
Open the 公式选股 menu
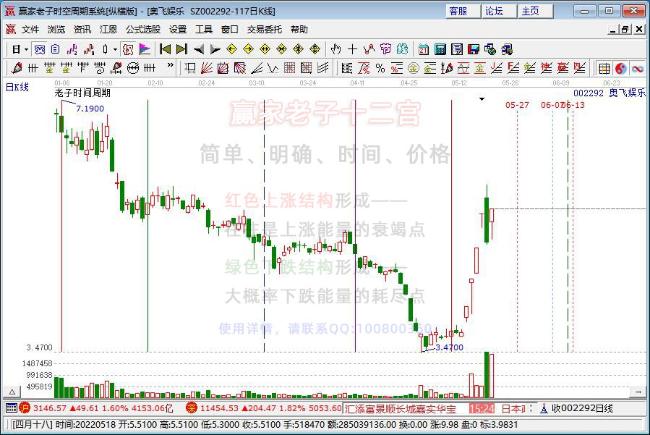143,29
